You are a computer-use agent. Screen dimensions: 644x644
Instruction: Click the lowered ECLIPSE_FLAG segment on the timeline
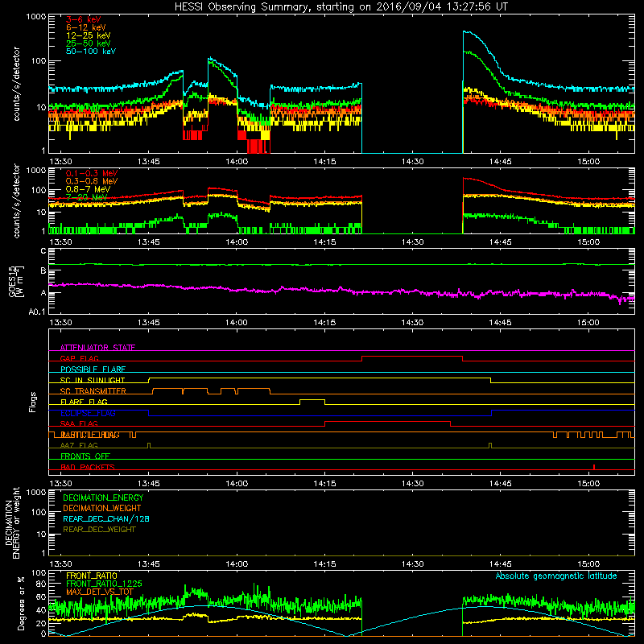320,415
